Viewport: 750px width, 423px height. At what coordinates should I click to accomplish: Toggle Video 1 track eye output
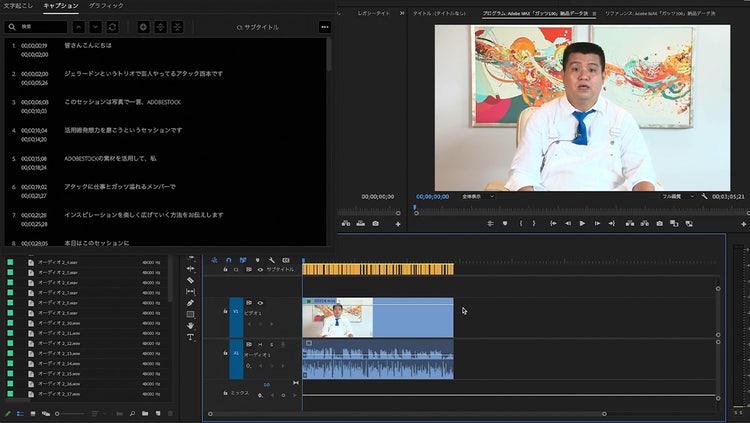point(260,303)
